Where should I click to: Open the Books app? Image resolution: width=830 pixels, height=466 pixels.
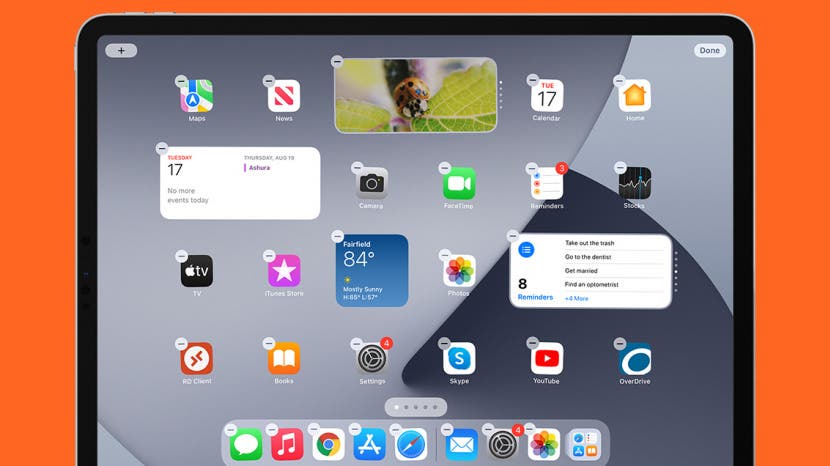(284, 359)
